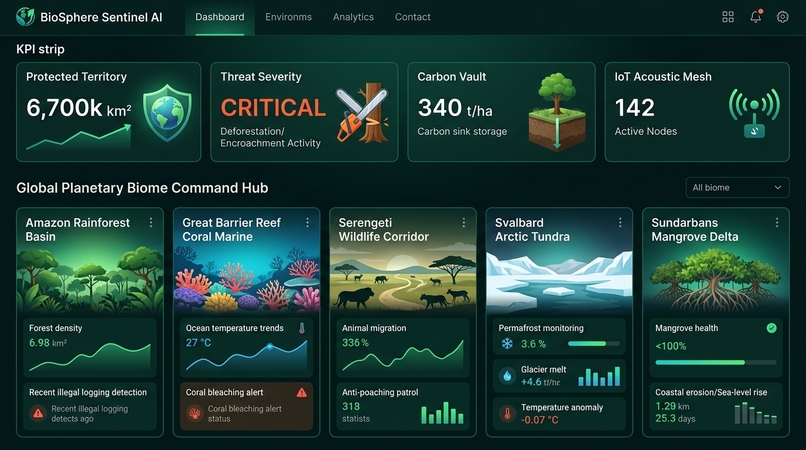Viewport: 806px width, 450px height.
Task: Click the Mangrove health progress bar
Action: (x=716, y=363)
